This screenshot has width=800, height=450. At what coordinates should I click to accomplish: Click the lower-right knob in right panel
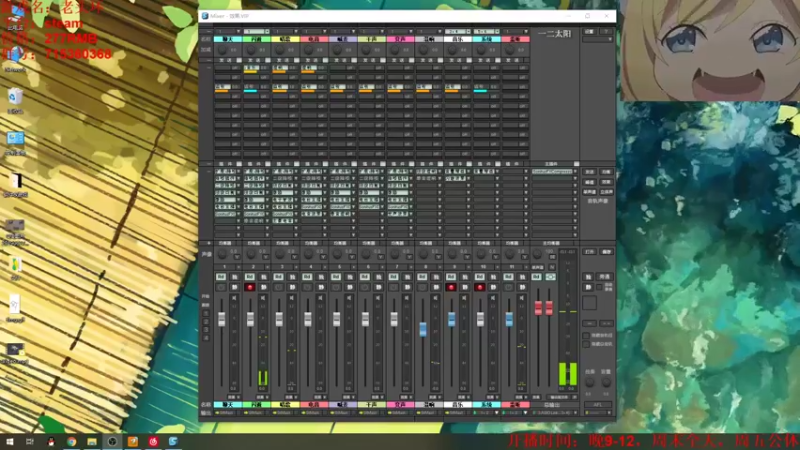(x=606, y=382)
